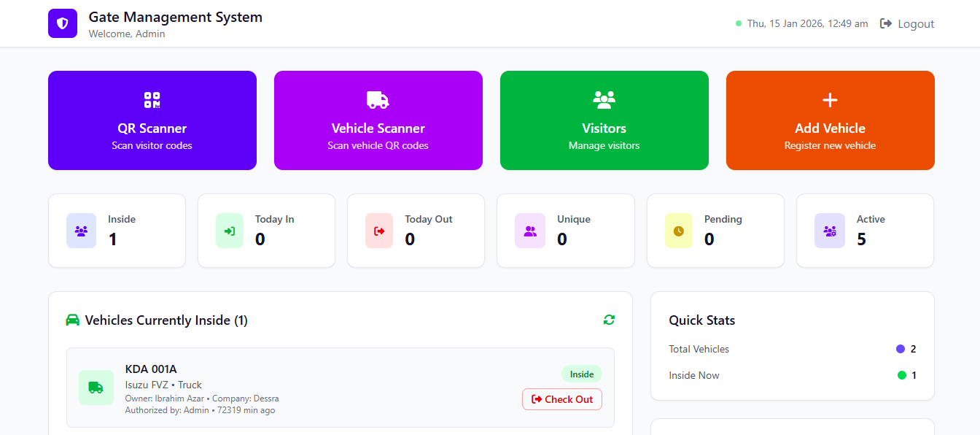Check out vehicle KDA 001A
This screenshot has width=980, height=435.
click(561, 399)
